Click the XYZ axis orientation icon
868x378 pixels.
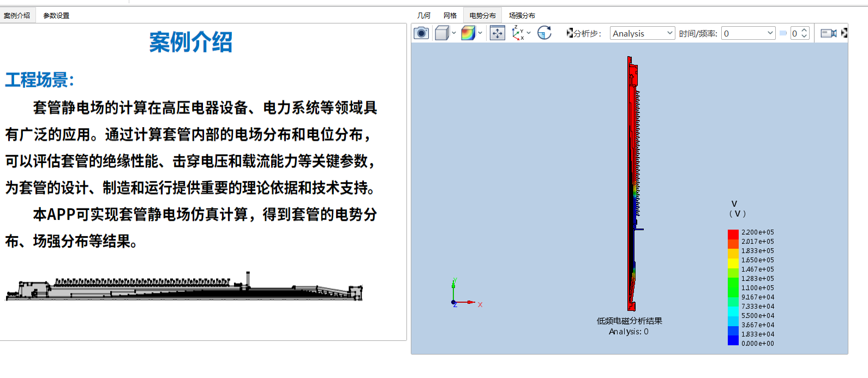click(517, 33)
